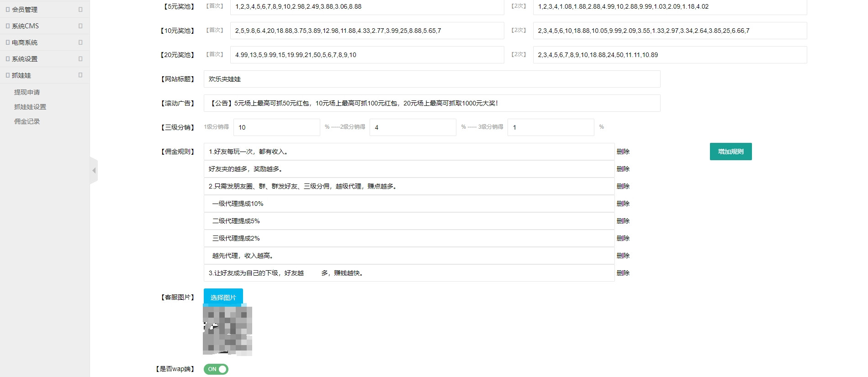Collapse the 抓娃娃 sidebar menu
This screenshot has width=868, height=377.
pos(45,75)
